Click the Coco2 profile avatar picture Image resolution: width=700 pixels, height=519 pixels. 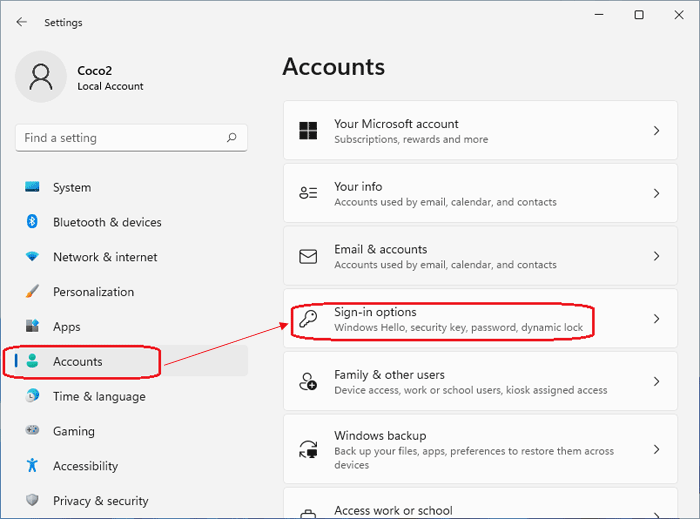(x=41, y=77)
